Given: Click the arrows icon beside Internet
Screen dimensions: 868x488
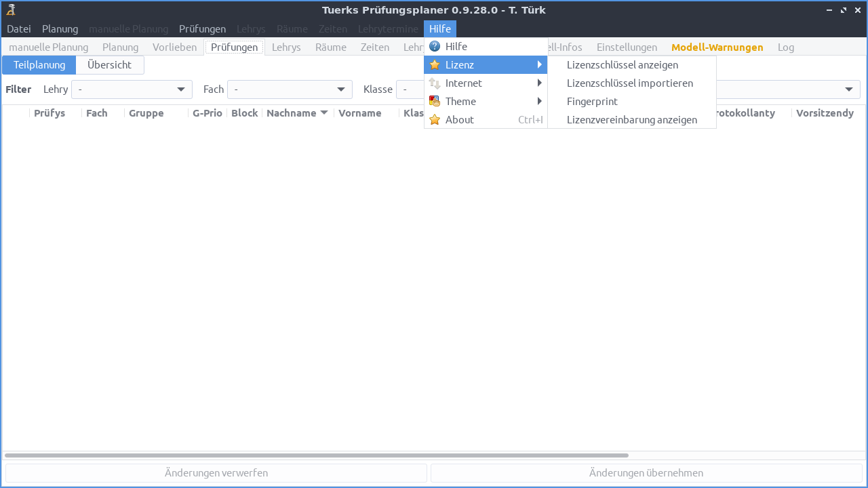Looking at the screenshot, I should tap(435, 83).
